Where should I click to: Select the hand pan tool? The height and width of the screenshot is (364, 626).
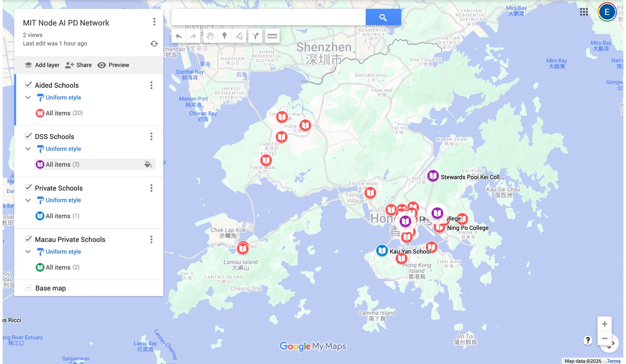pyautogui.click(x=210, y=36)
